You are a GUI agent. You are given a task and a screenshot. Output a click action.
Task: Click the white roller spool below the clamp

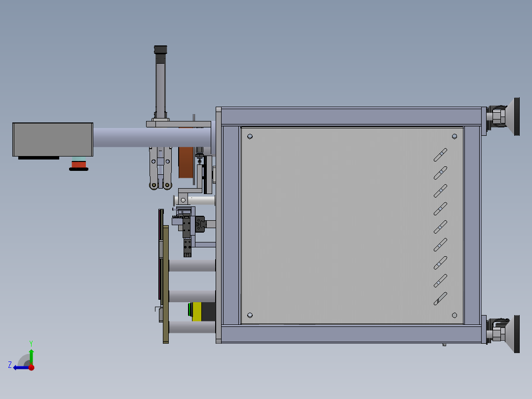pyautogui.click(x=192, y=264)
